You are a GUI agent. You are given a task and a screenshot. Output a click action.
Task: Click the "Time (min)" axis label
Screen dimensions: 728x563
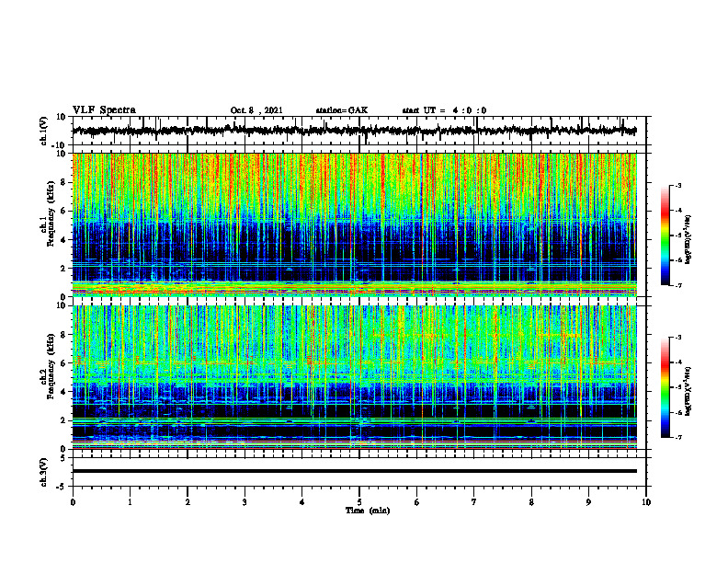coord(368,511)
